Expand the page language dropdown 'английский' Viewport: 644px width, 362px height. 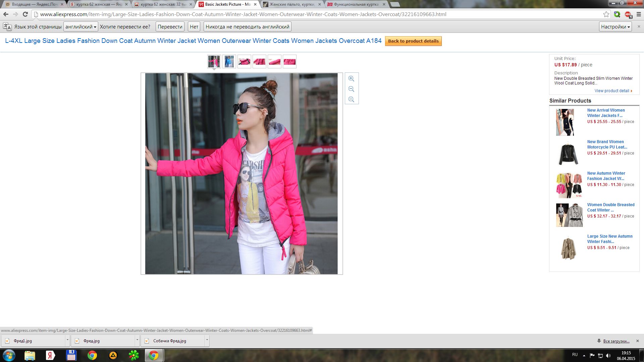(x=80, y=27)
